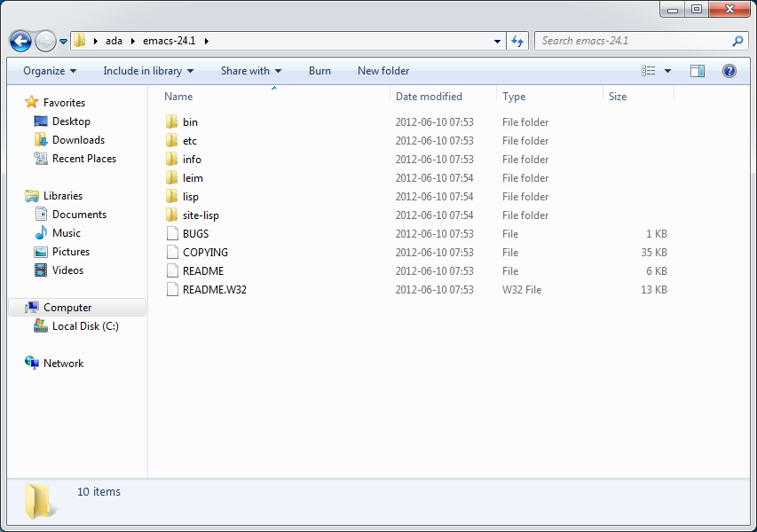The height and width of the screenshot is (532, 757).
Task: Open the 'More options' view dropdown arrow
Action: 667,71
